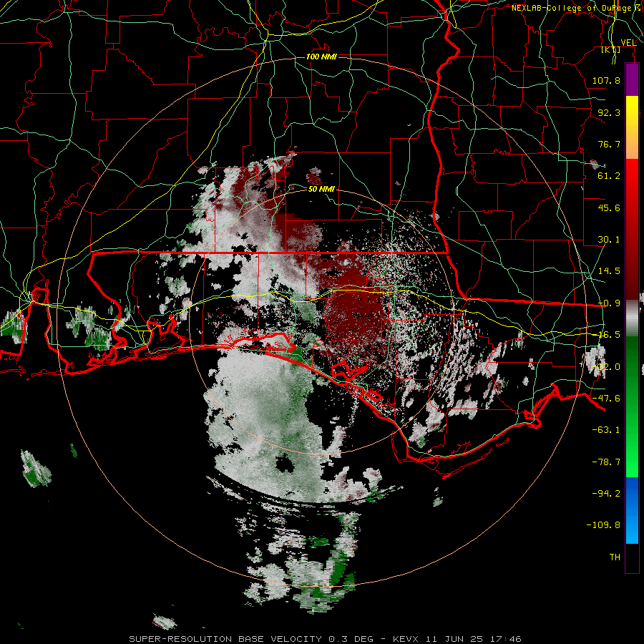The width and height of the screenshot is (644, 644).
Task: Click the Super-Resolution Base Velocity caption
Action: point(326,639)
